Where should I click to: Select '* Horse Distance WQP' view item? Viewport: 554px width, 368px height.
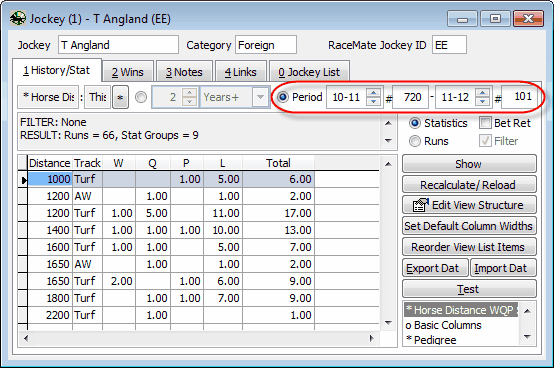pyautogui.click(x=461, y=310)
